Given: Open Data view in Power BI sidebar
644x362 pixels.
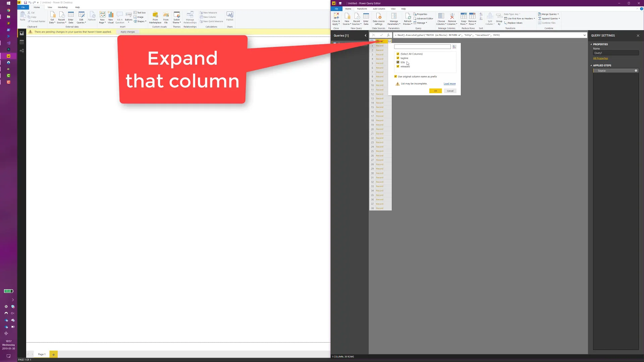Looking at the screenshot, I should click(22, 42).
